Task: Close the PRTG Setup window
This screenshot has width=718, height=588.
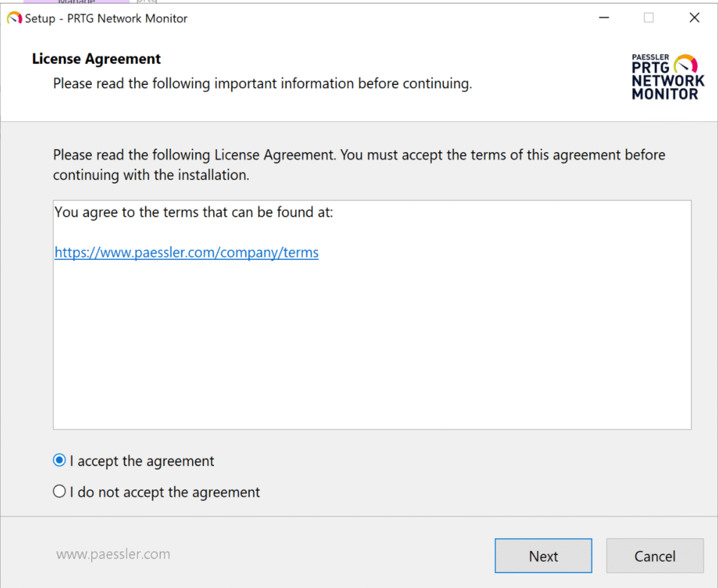Action: click(x=694, y=18)
